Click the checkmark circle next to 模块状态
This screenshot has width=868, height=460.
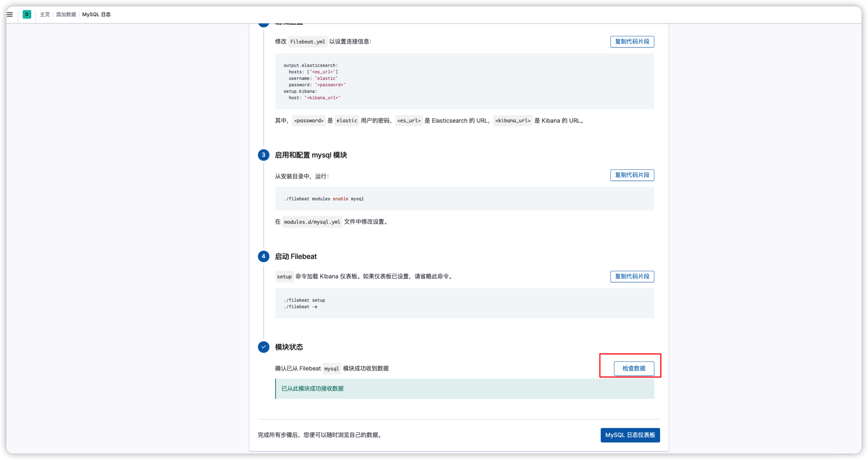pyautogui.click(x=264, y=347)
